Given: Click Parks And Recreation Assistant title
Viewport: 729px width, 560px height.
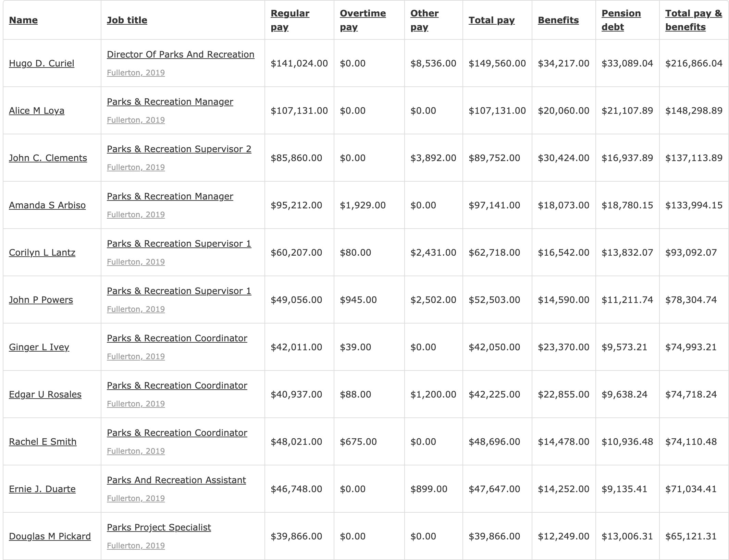Looking at the screenshot, I should click(176, 480).
